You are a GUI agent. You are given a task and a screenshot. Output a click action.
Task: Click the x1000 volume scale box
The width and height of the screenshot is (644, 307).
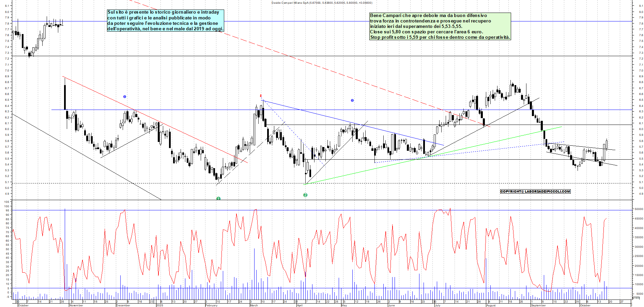coord(636,298)
